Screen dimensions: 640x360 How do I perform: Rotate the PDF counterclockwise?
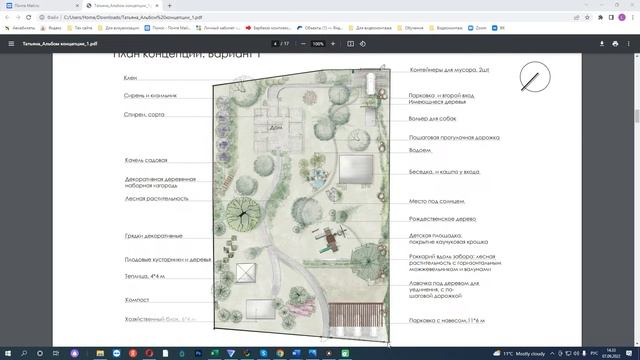(x=363, y=44)
